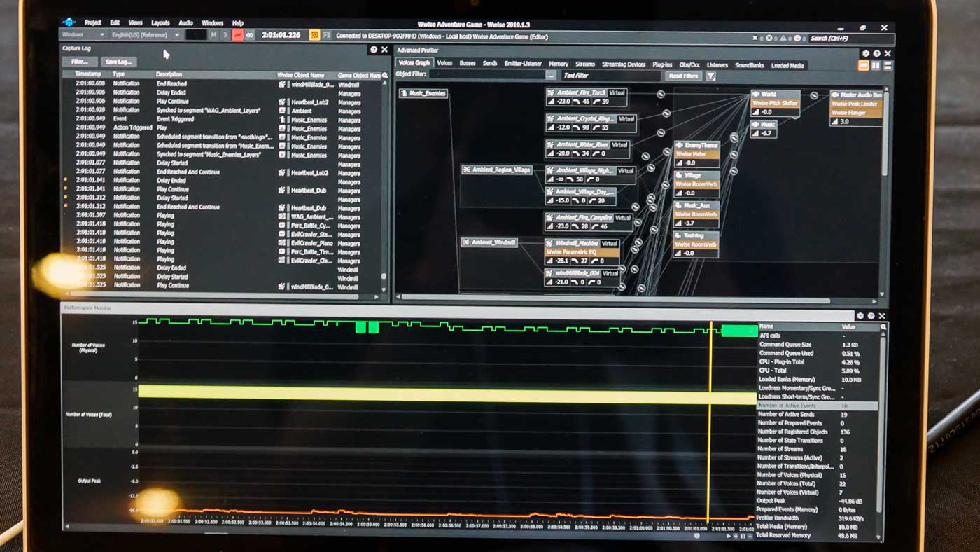Select the single-pane layout icon in Advanced Profiler
980x552 pixels.
tap(864, 65)
